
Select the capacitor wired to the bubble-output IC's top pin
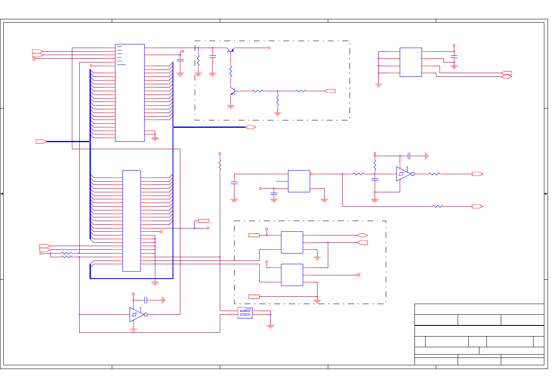pyautogui.click(x=234, y=182)
